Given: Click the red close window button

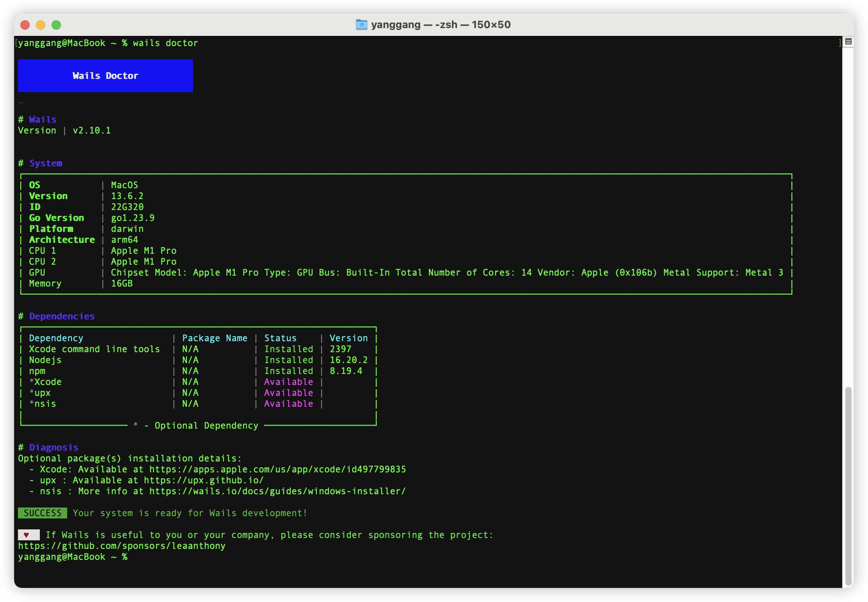Looking at the screenshot, I should 25,25.
